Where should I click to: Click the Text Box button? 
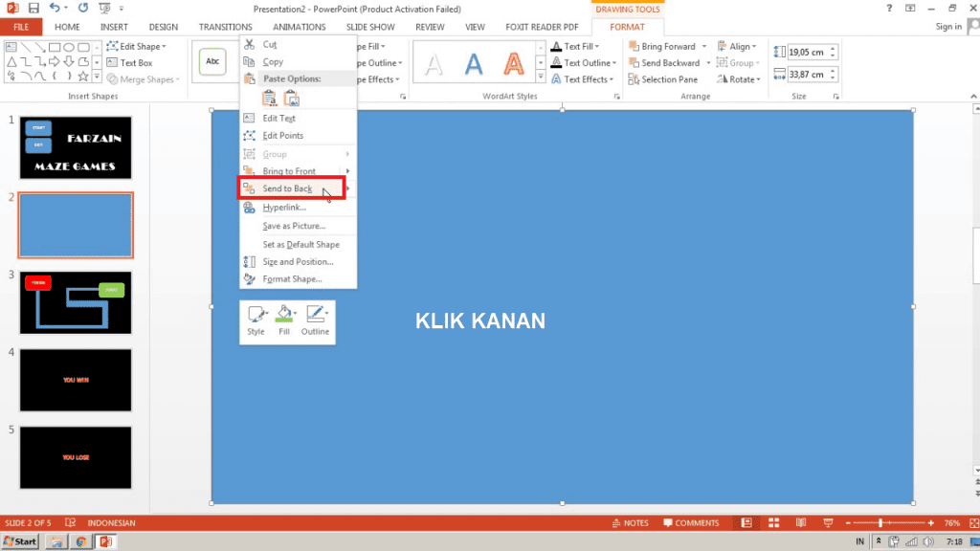point(129,62)
